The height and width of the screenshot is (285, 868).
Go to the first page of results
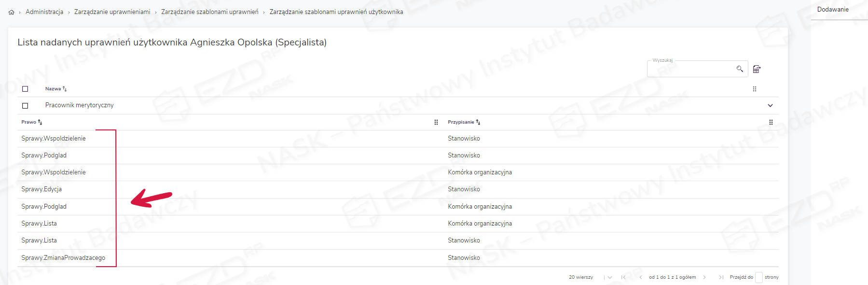pos(623,277)
